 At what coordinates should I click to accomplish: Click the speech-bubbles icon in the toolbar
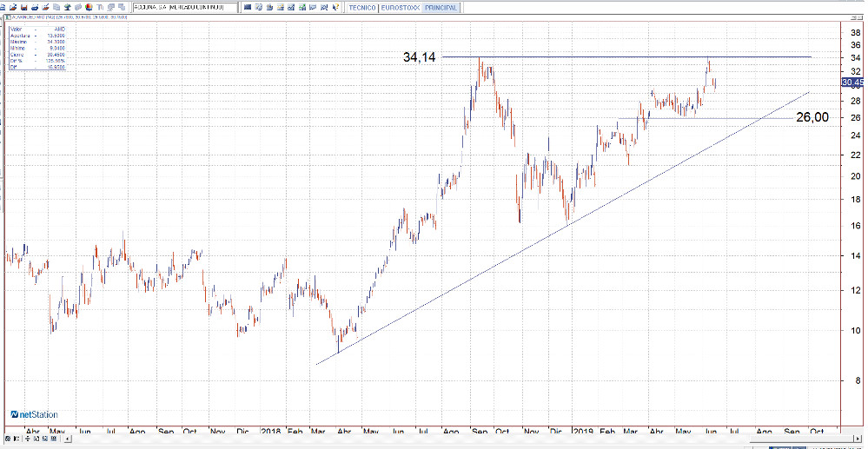coord(111,8)
